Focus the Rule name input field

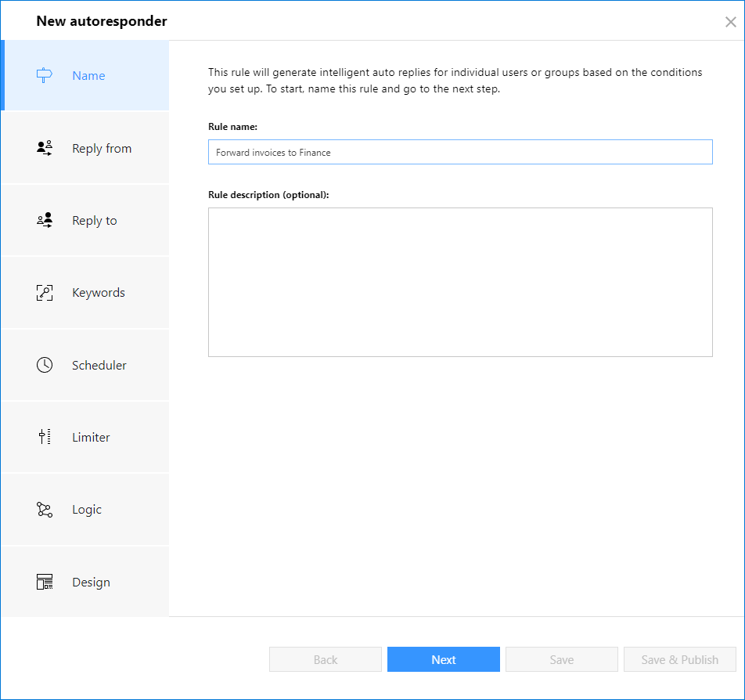460,152
